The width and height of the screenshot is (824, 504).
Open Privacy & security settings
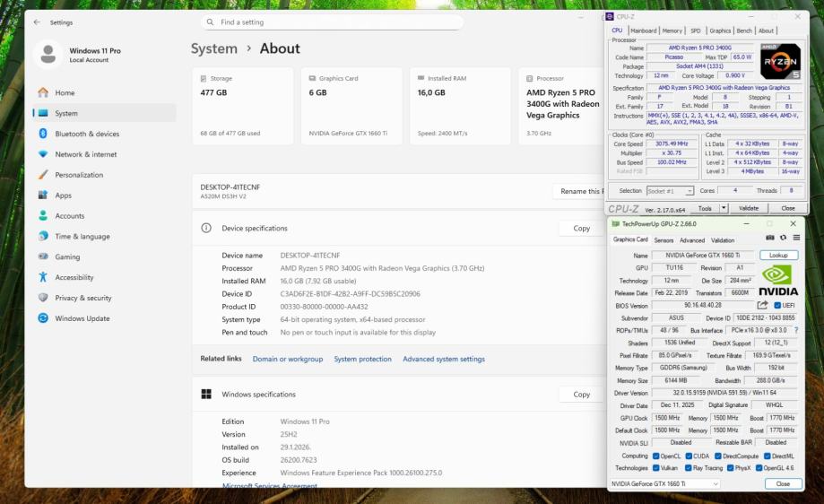pyautogui.click(x=83, y=298)
